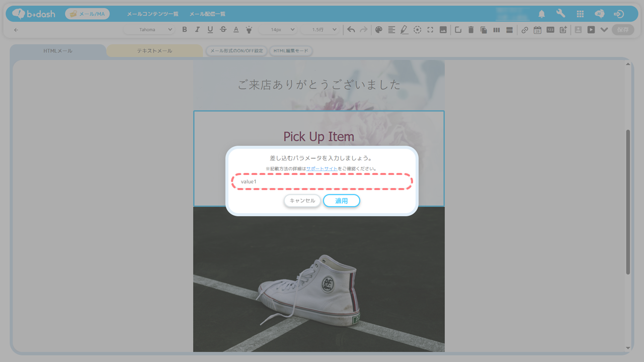Click the three-column layout icon
The width and height of the screenshot is (644, 362).
pos(497,30)
